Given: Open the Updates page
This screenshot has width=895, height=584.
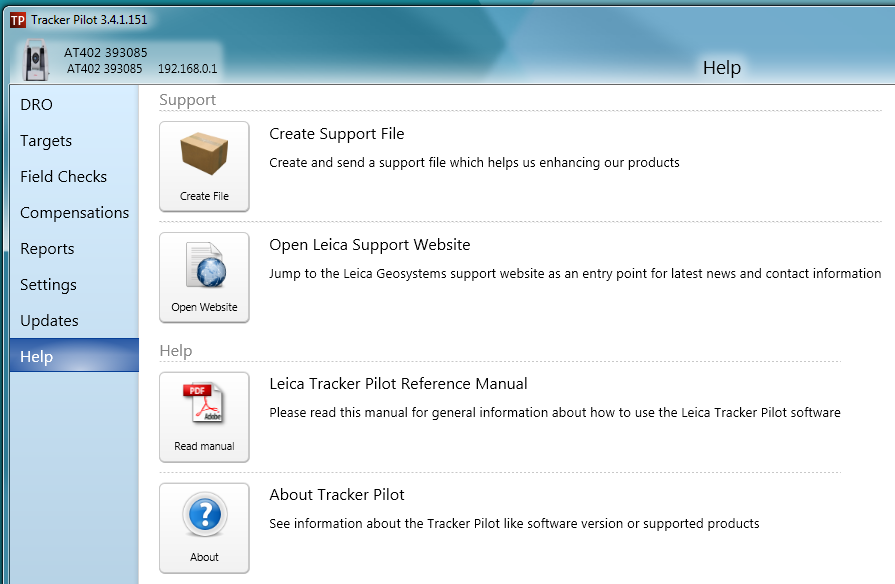Looking at the screenshot, I should click(x=49, y=320).
